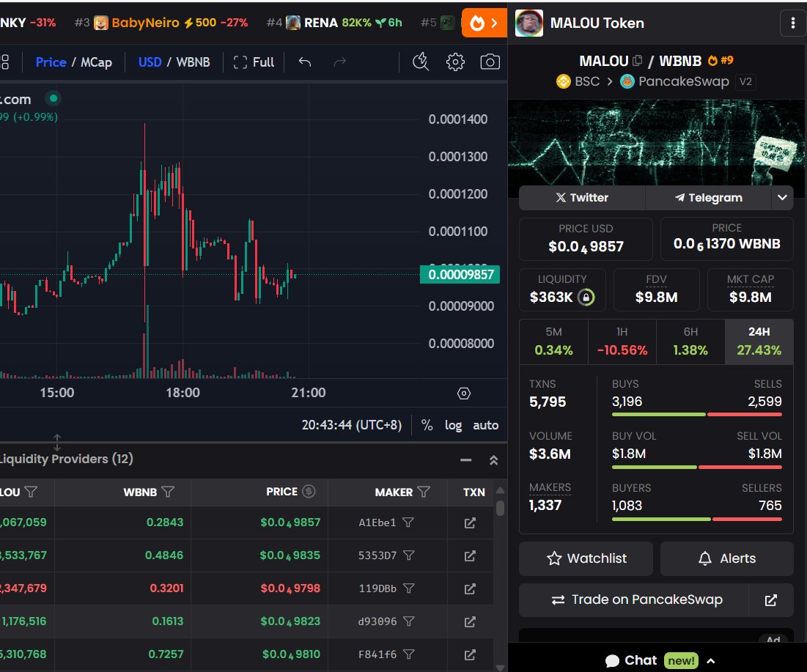
Task: Filter the WBNB column
Action: click(168, 492)
